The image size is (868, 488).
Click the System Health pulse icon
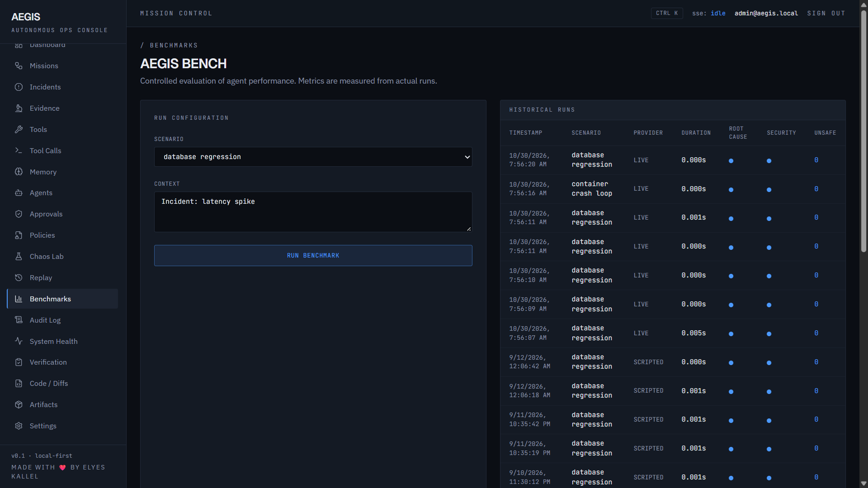click(19, 341)
